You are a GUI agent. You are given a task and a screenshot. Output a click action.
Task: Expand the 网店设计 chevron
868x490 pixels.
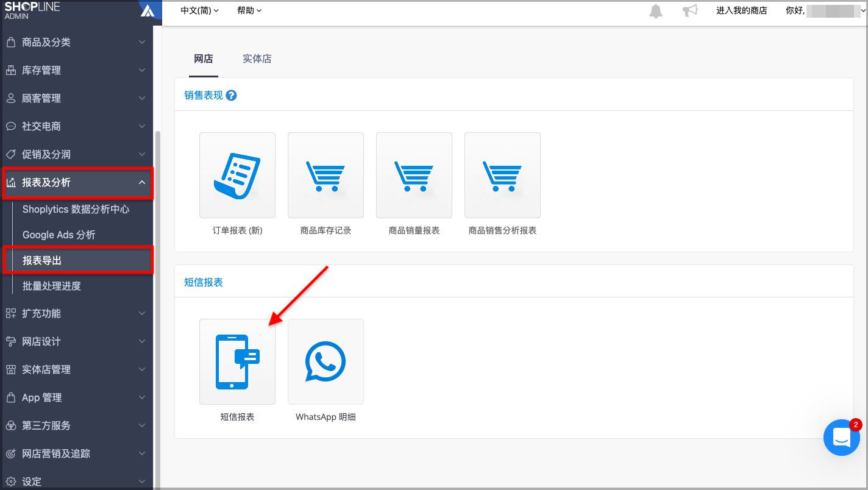click(x=142, y=341)
